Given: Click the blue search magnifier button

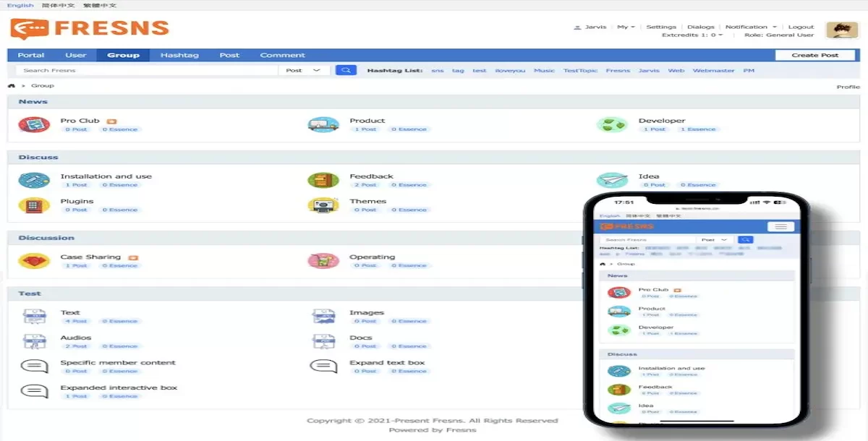Looking at the screenshot, I should coord(346,70).
